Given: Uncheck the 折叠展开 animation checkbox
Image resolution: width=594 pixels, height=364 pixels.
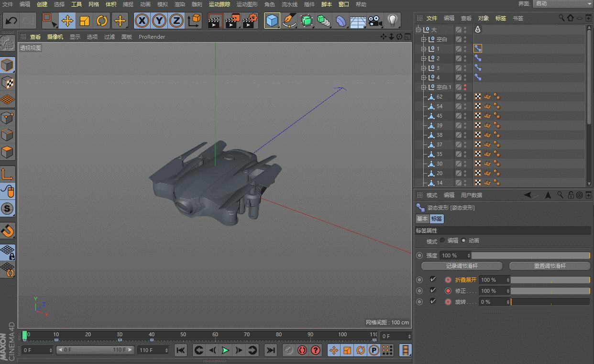Looking at the screenshot, I should 433,279.
